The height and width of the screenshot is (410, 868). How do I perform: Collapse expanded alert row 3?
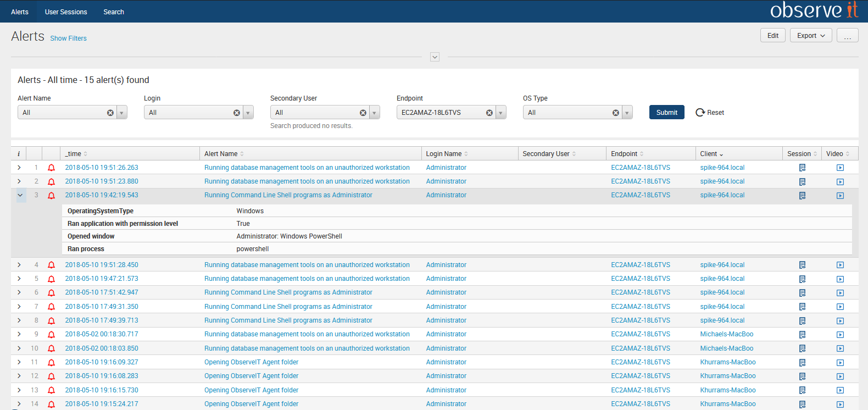pos(20,195)
